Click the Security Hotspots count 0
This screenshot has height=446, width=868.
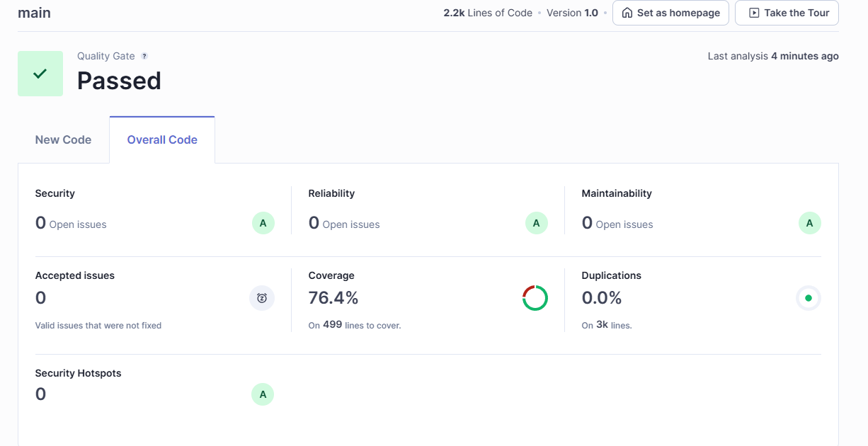click(40, 394)
